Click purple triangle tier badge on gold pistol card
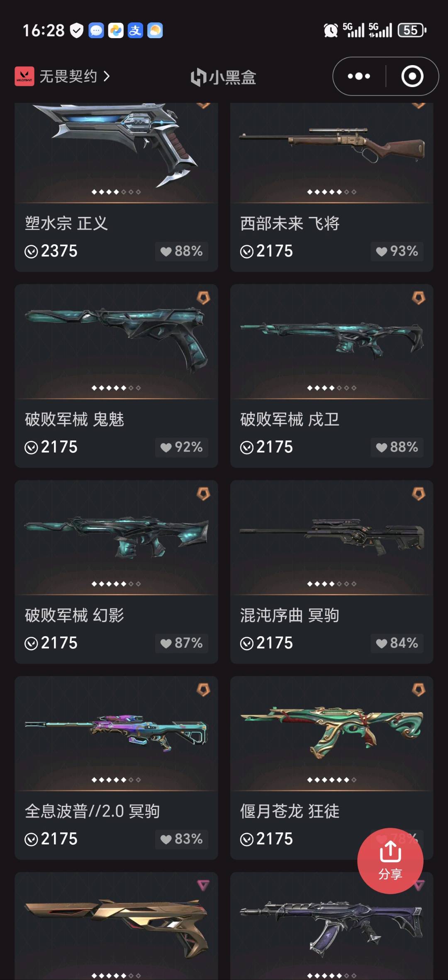448x980 pixels. pyautogui.click(x=203, y=885)
